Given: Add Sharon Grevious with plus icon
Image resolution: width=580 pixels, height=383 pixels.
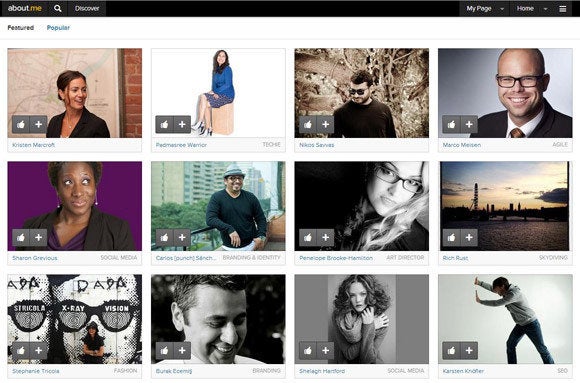Looking at the screenshot, I should point(38,238).
